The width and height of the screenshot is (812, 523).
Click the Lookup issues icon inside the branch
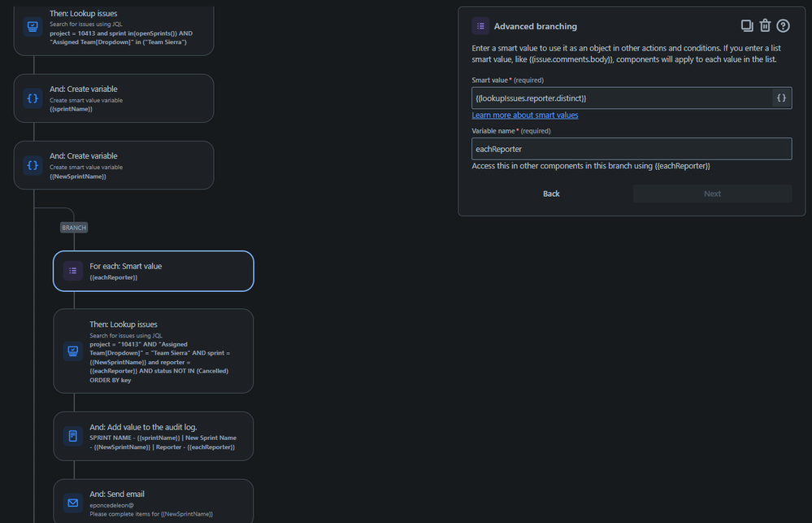tap(72, 351)
